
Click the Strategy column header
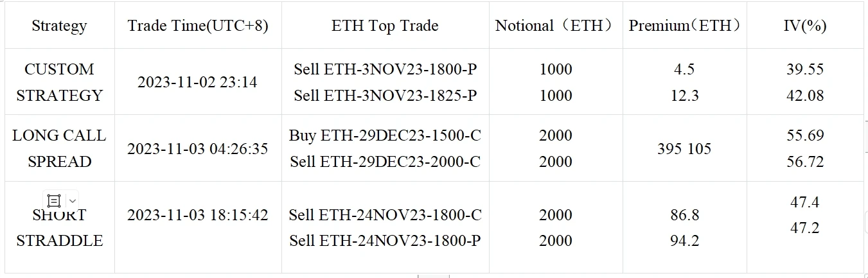coord(59,26)
